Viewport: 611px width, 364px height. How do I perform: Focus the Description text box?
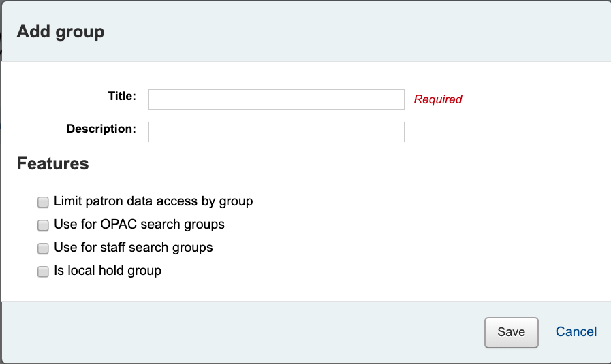276,132
